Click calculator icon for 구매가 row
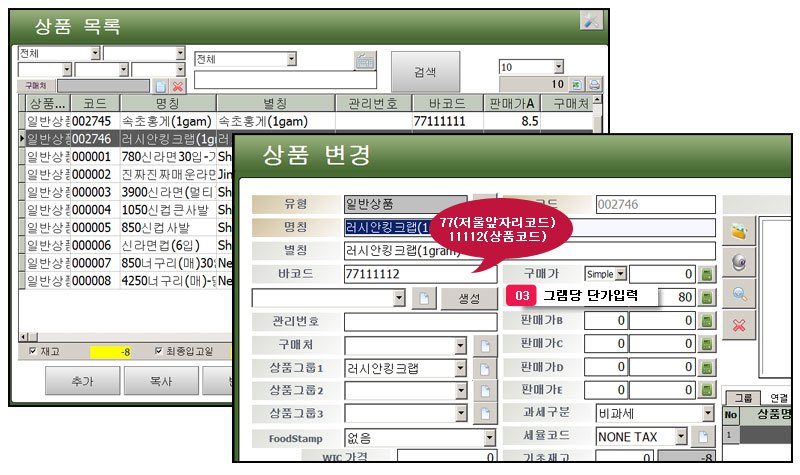 pyautogui.click(x=707, y=274)
